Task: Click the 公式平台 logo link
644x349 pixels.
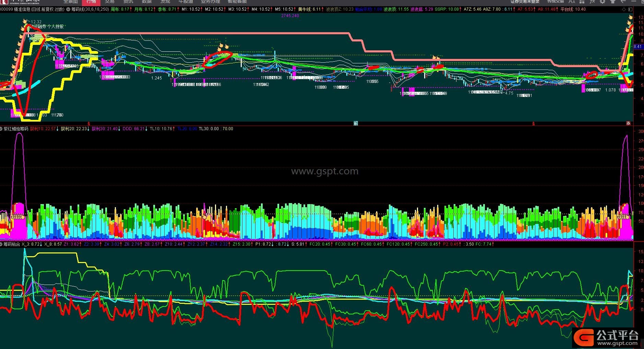Action: [x=607, y=338]
